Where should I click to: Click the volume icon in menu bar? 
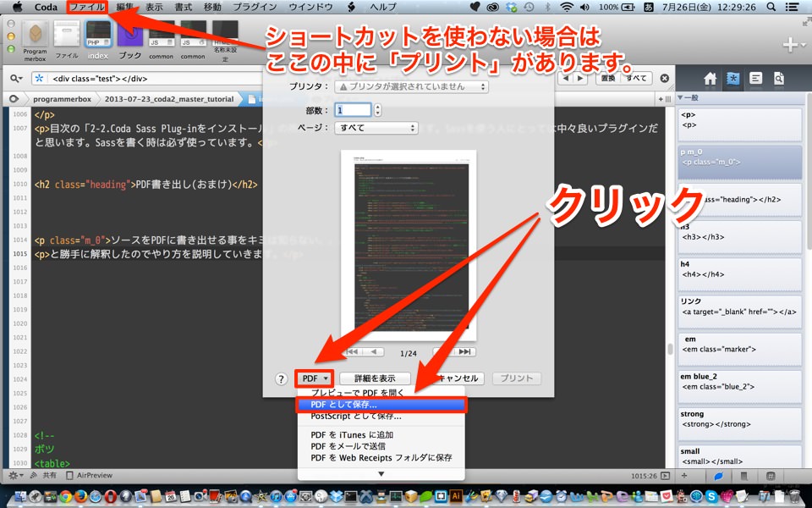tap(584, 8)
